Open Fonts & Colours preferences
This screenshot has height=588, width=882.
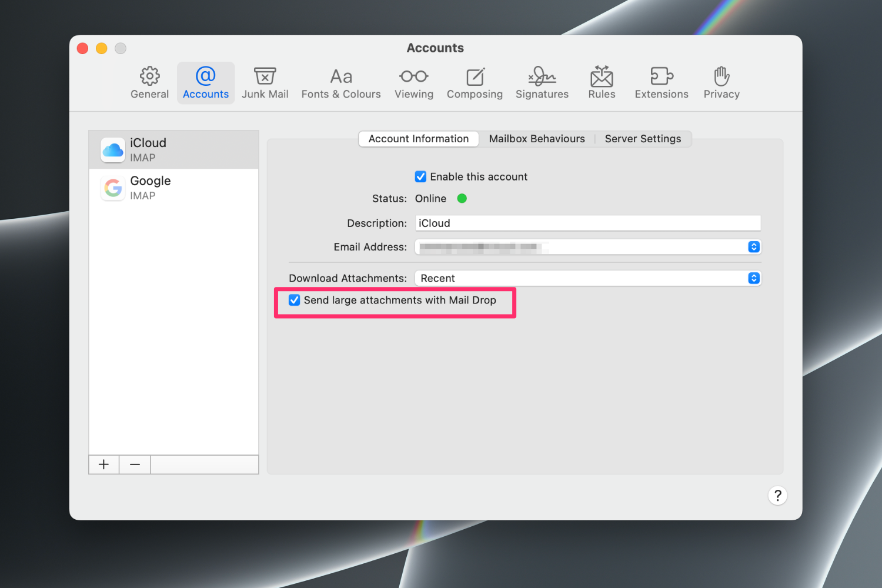coord(341,82)
